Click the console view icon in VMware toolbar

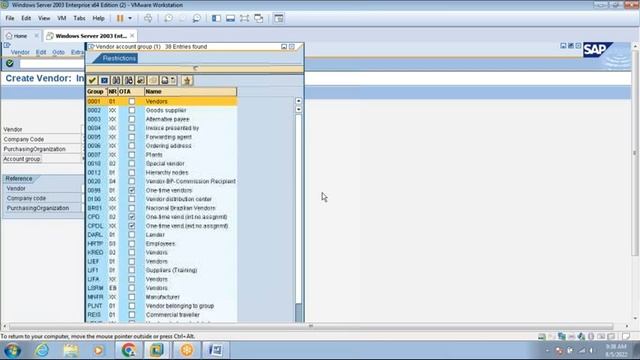(x=279, y=18)
